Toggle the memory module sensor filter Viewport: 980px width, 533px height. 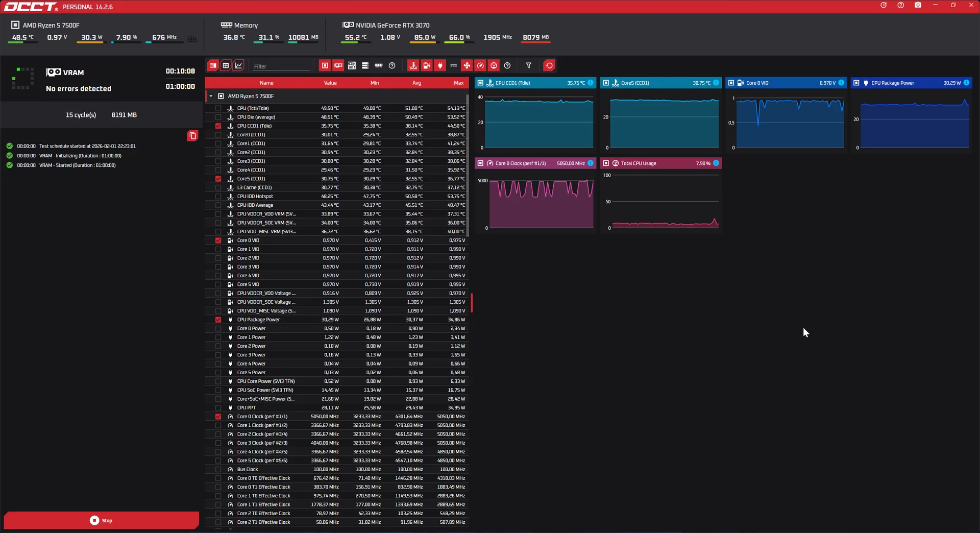[378, 65]
